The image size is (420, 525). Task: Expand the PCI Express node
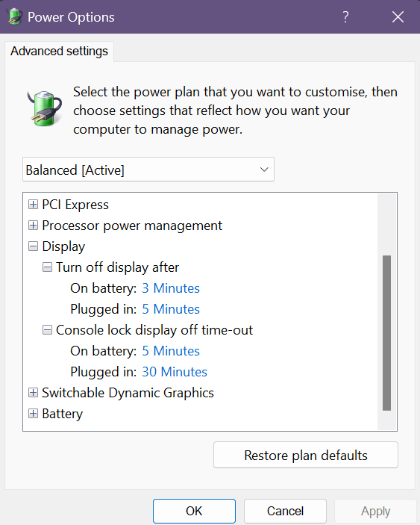[33, 204]
